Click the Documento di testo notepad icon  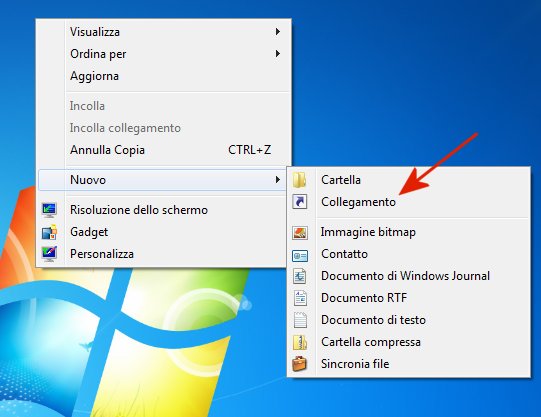click(x=300, y=320)
